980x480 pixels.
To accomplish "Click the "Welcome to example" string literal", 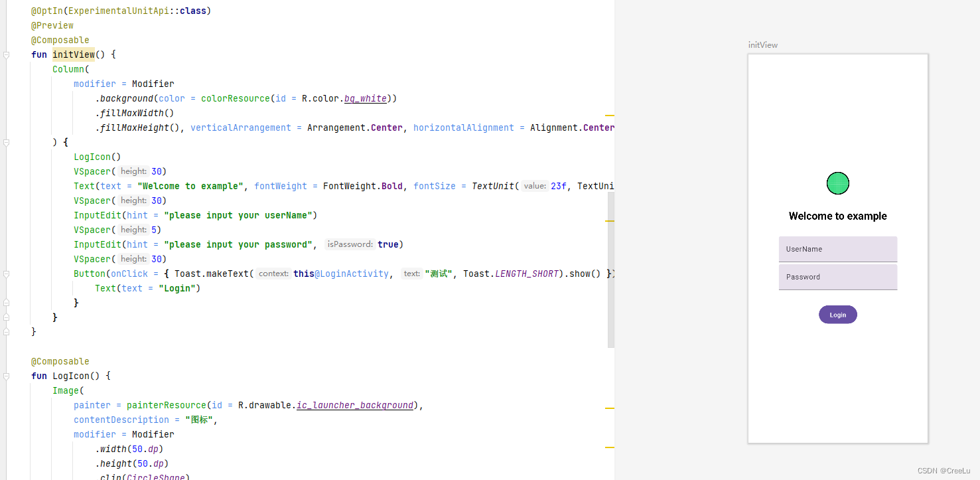I will tap(190, 186).
